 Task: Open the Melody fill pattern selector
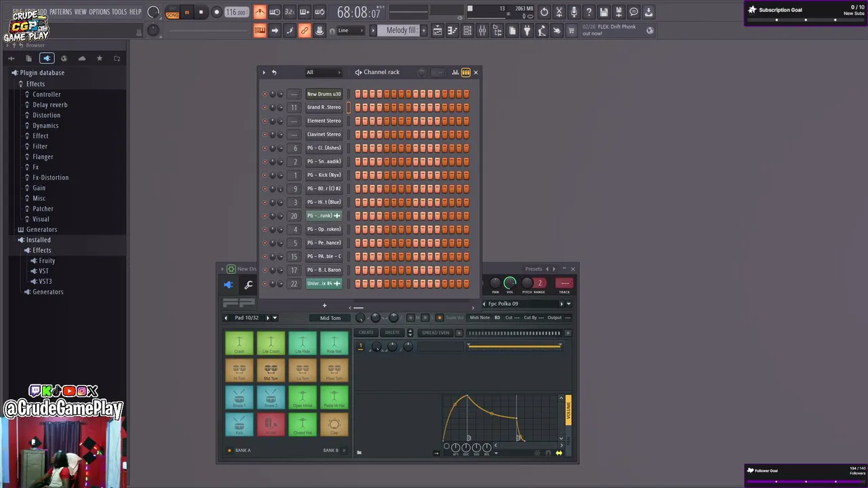(402, 30)
